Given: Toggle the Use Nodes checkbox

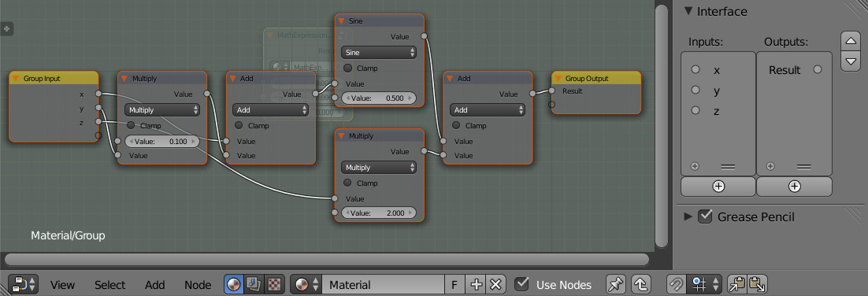Looking at the screenshot, I should tap(521, 284).
